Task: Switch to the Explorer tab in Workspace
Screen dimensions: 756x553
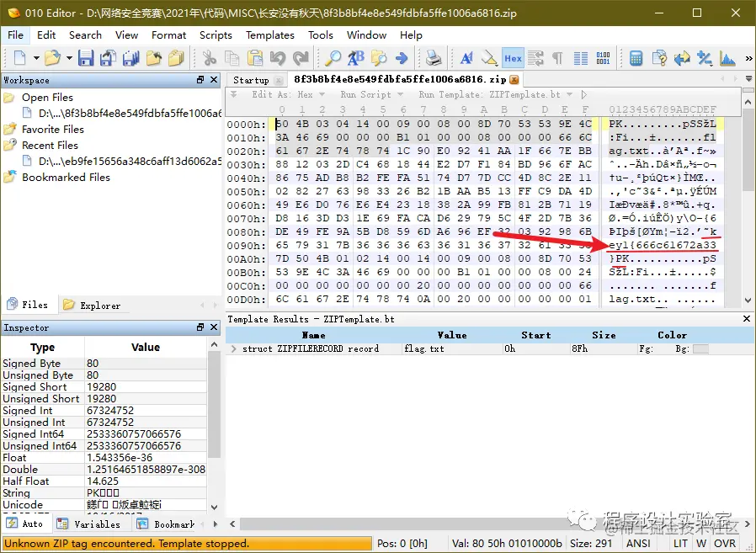Action: [94, 306]
